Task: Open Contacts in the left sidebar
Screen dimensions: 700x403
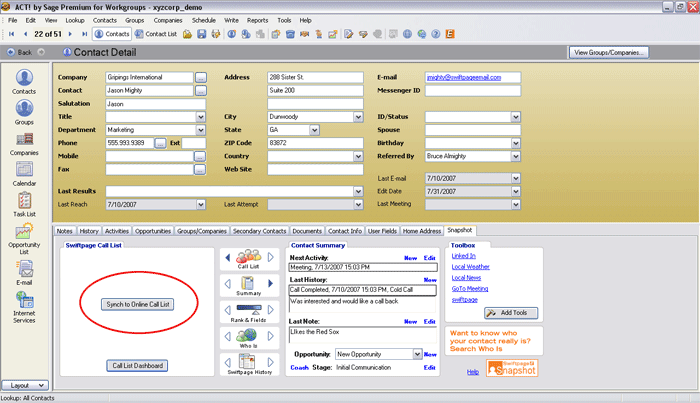Action: point(24,82)
